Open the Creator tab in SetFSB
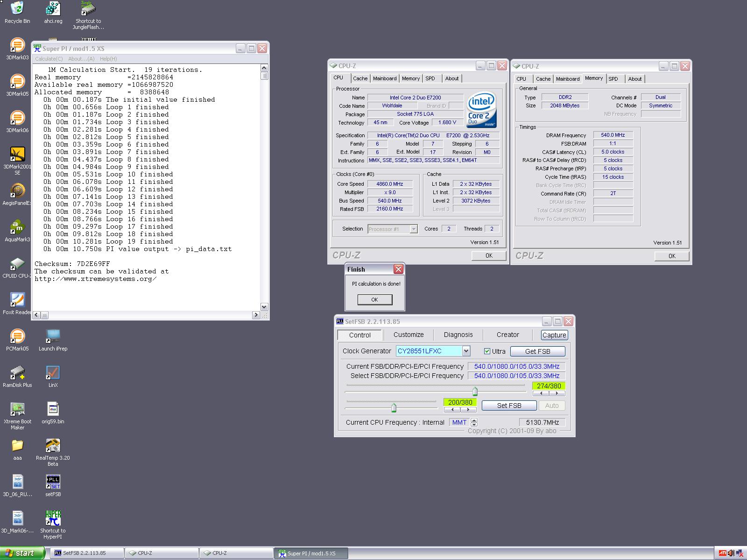Screen dimensions: 747x560 (508, 335)
